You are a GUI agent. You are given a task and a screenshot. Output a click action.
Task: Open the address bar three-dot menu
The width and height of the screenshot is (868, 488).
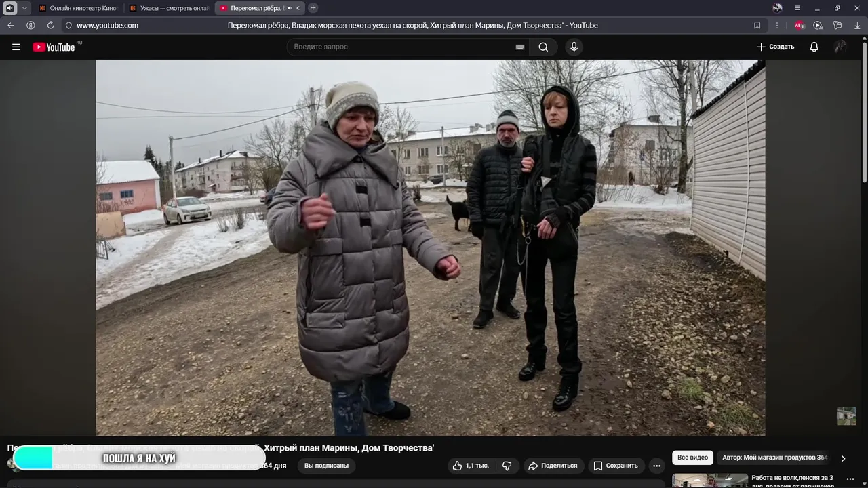coord(777,25)
